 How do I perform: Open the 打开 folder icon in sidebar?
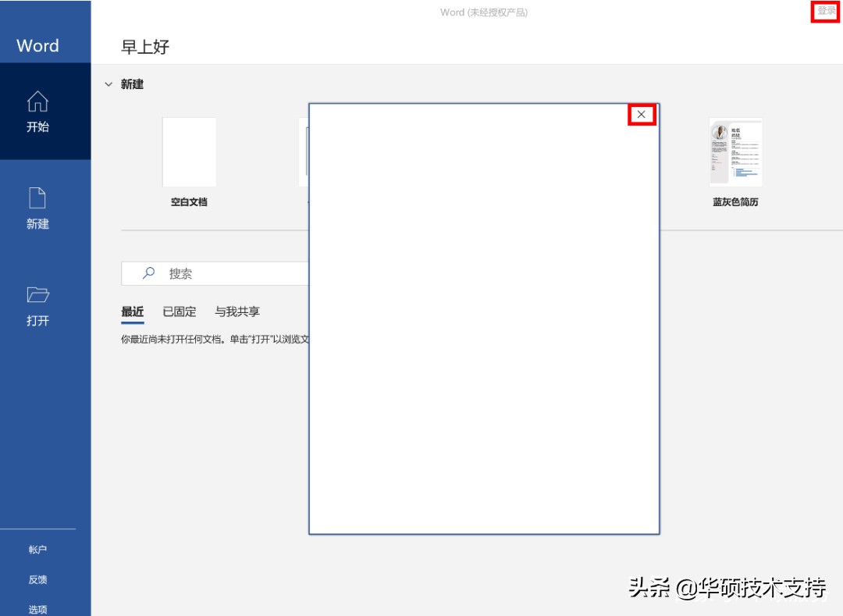(x=37, y=294)
